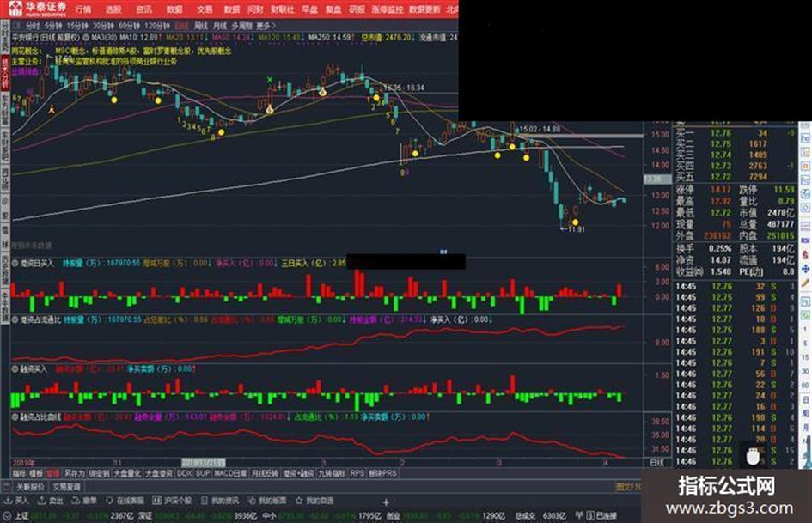Select 60-minute period in right sidebar
Screen dimensions: 812x523
806,386
